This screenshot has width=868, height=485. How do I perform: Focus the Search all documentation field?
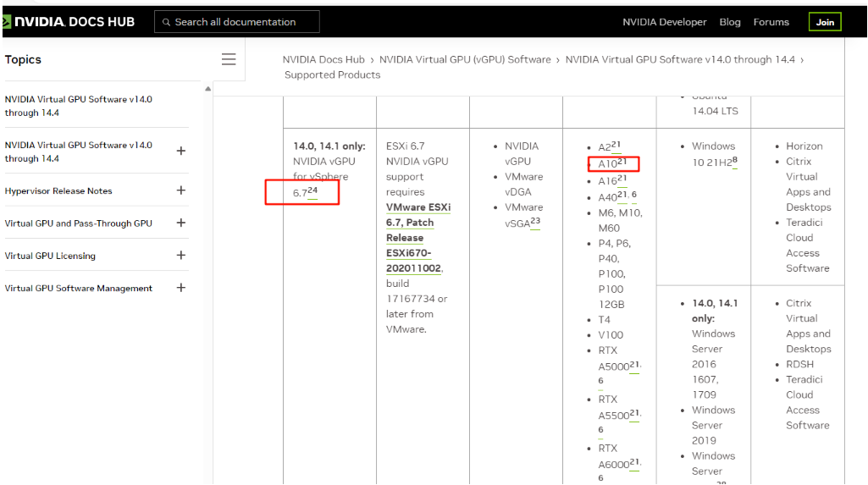(x=237, y=21)
